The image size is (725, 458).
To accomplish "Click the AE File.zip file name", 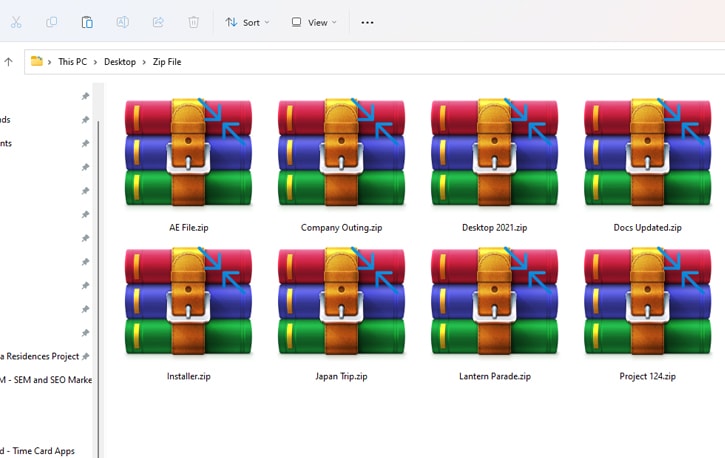I will 189,227.
